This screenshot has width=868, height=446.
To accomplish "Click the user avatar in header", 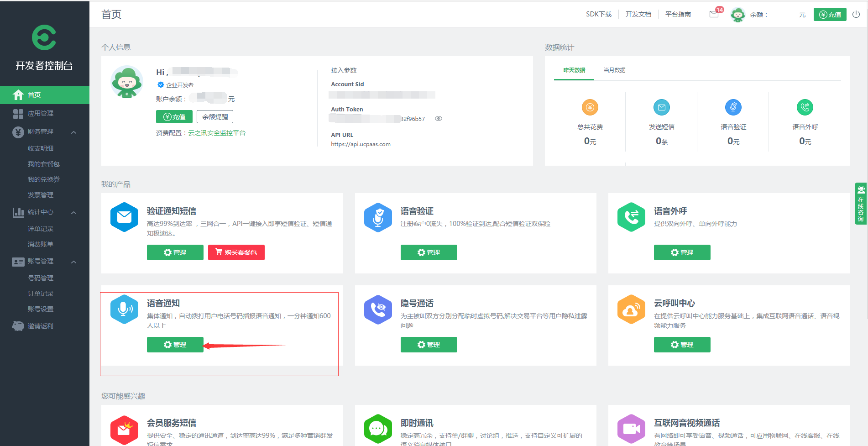I will 737,15.
